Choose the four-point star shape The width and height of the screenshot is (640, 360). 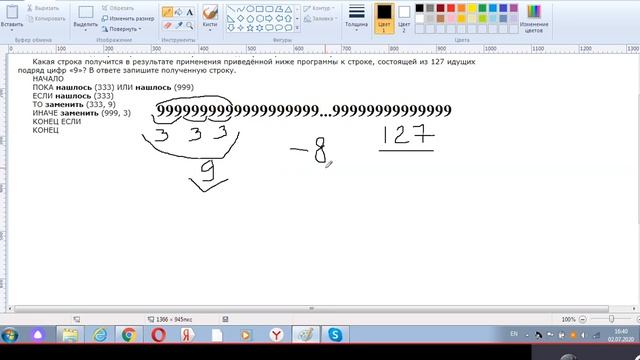coord(240,28)
